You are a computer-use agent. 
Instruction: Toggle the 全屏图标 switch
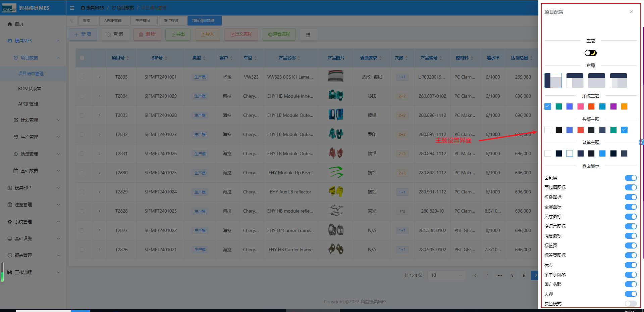click(631, 207)
